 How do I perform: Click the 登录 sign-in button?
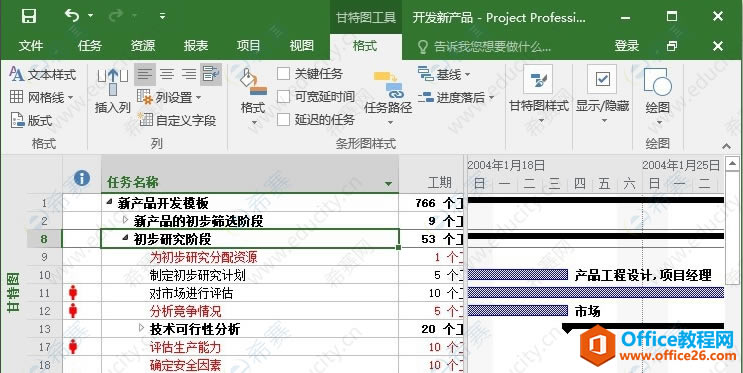pyautogui.click(x=626, y=46)
